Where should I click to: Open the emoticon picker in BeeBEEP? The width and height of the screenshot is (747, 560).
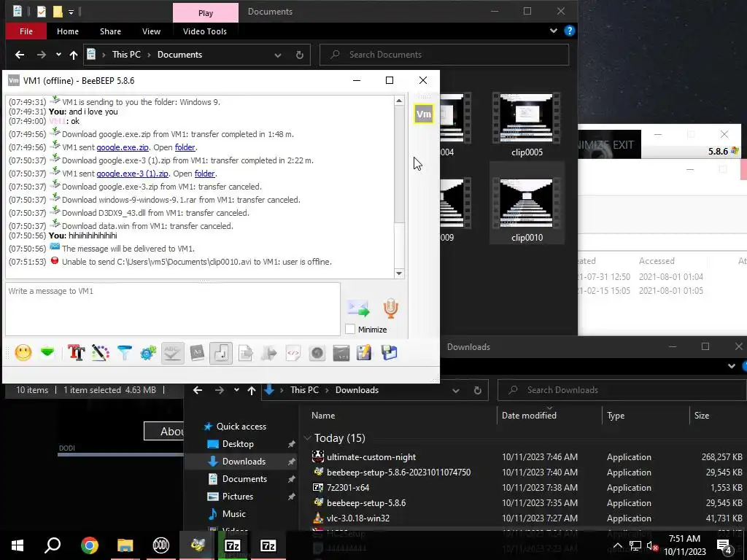[23, 353]
